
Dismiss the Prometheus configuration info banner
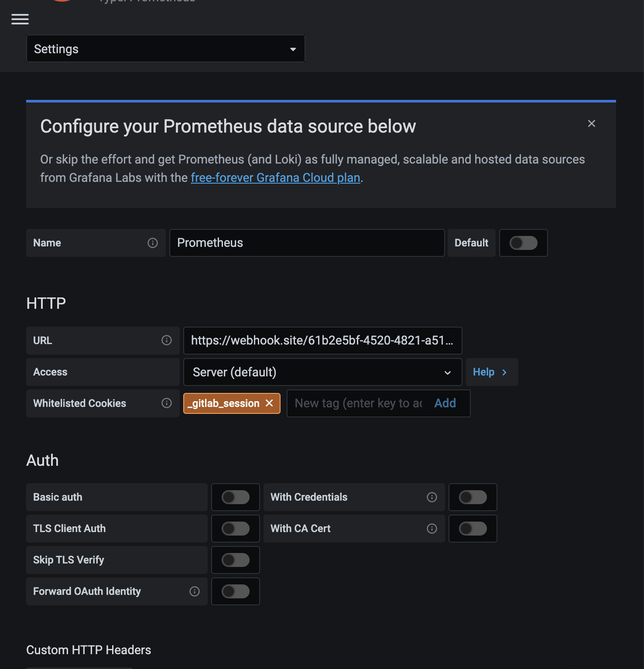coord(591,123)
